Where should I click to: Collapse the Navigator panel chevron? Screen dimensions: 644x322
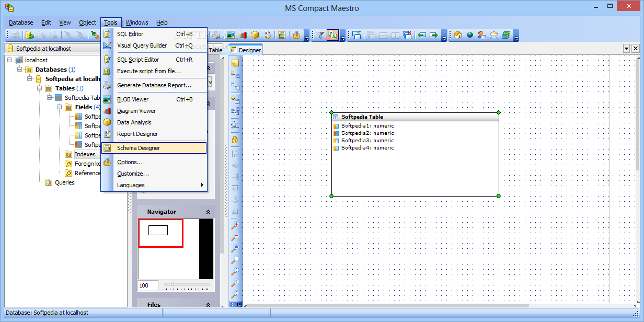click(208, 212)
